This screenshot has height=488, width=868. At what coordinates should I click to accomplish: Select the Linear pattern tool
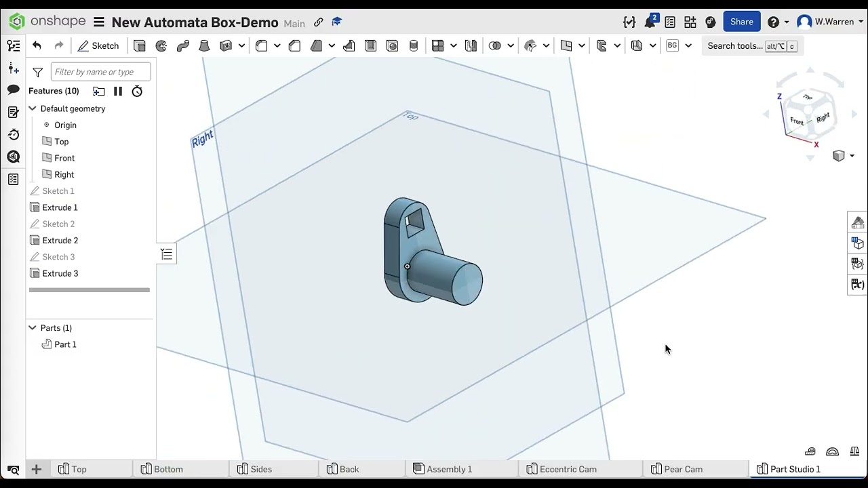437,45
